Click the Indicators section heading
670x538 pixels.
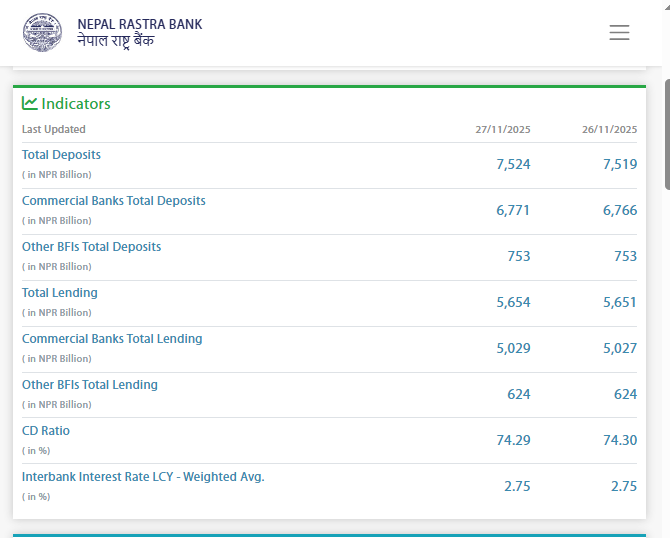pos(76,104)
